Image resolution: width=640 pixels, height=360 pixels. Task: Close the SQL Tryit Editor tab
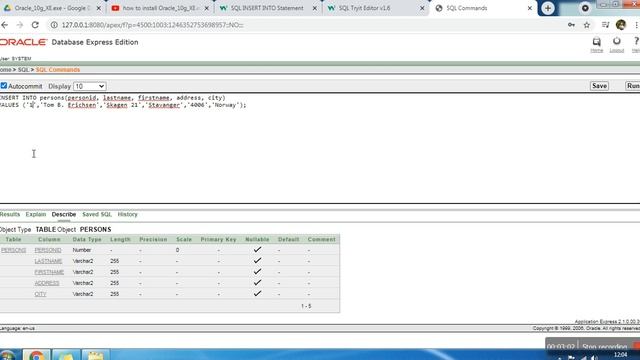[422, 8]
